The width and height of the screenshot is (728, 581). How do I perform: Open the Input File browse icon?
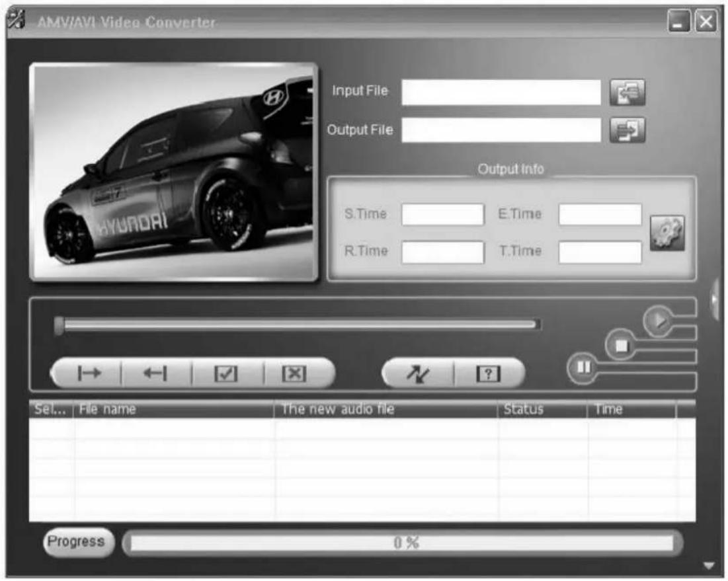pos(627,92)
